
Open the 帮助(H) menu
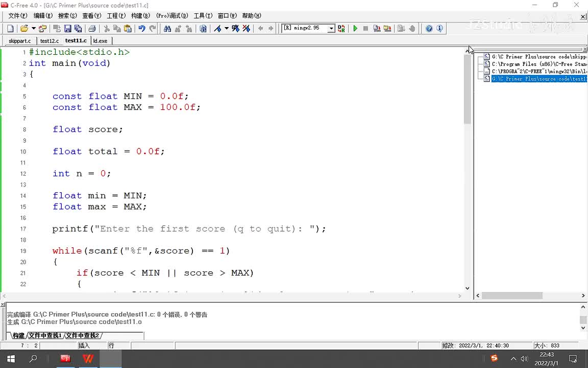(x=252, y=16)
